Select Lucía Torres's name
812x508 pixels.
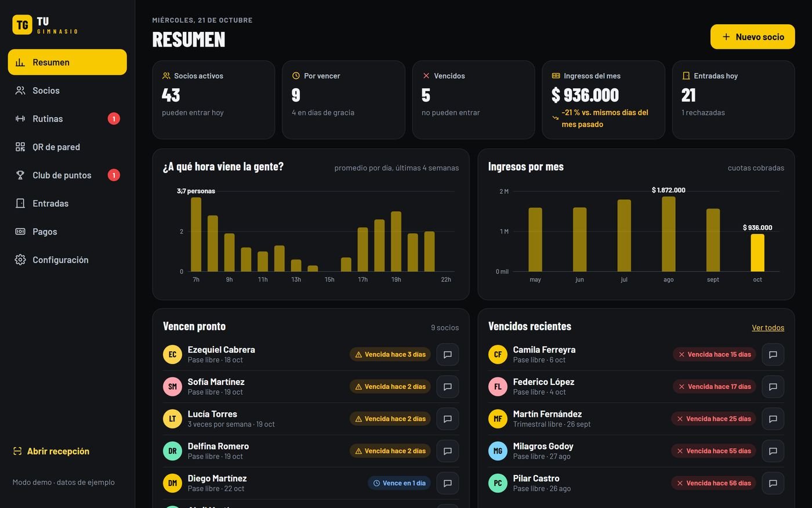pyautogui.click(x=212, y=414)
